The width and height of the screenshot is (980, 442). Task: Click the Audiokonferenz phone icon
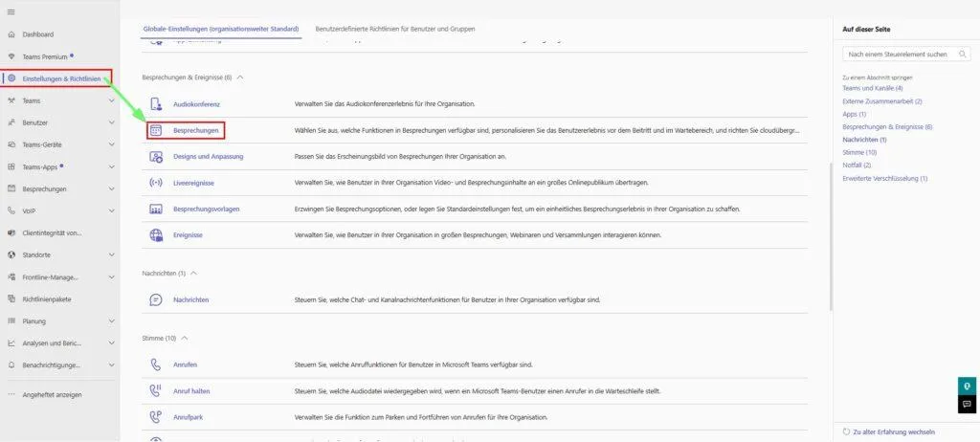pyautogui.click(x=156, y=103)
